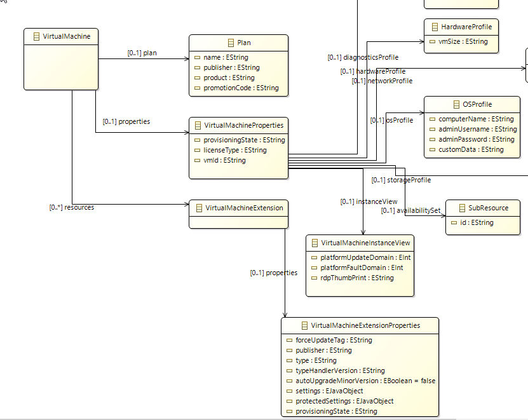Click the VirtualMachineInstanceView class icon
This screenshot has width=528, height=420.
pos(315,243)
